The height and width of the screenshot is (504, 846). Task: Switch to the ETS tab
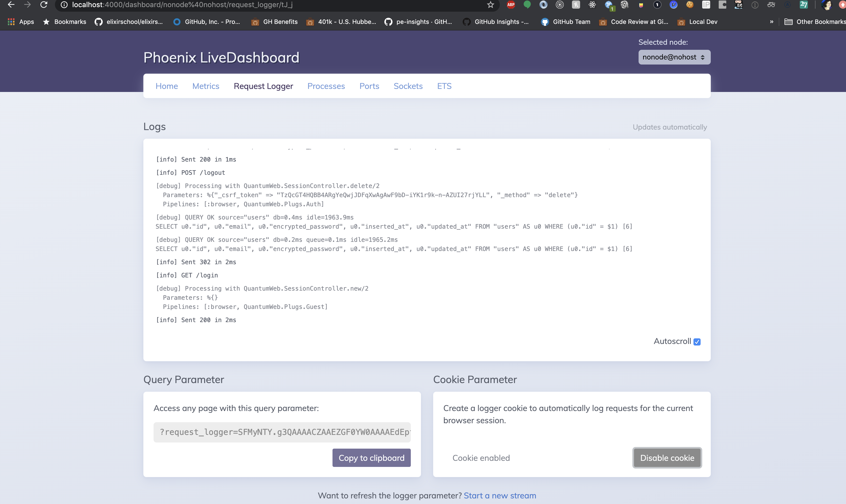[444, 86]
